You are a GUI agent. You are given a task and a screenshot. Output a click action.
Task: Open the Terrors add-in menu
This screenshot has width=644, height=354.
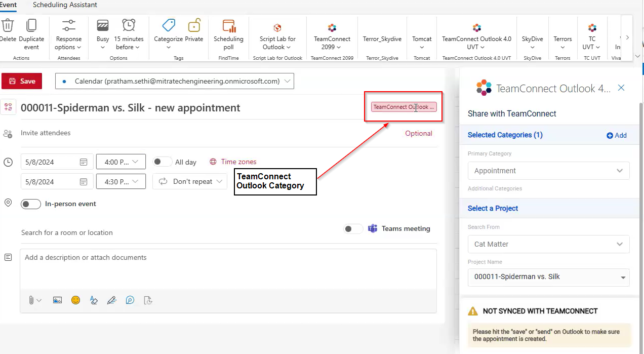562,43
